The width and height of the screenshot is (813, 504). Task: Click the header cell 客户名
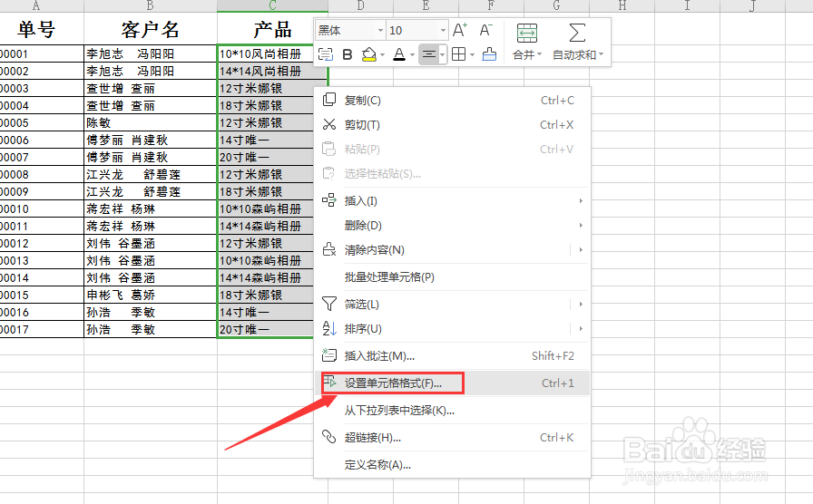click(x=151, y=28)
